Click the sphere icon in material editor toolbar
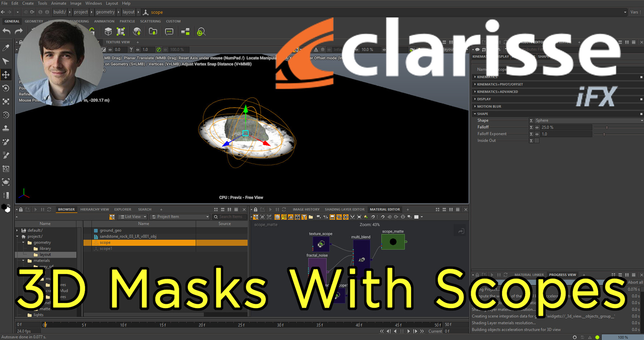 click(x=277, y=217)
